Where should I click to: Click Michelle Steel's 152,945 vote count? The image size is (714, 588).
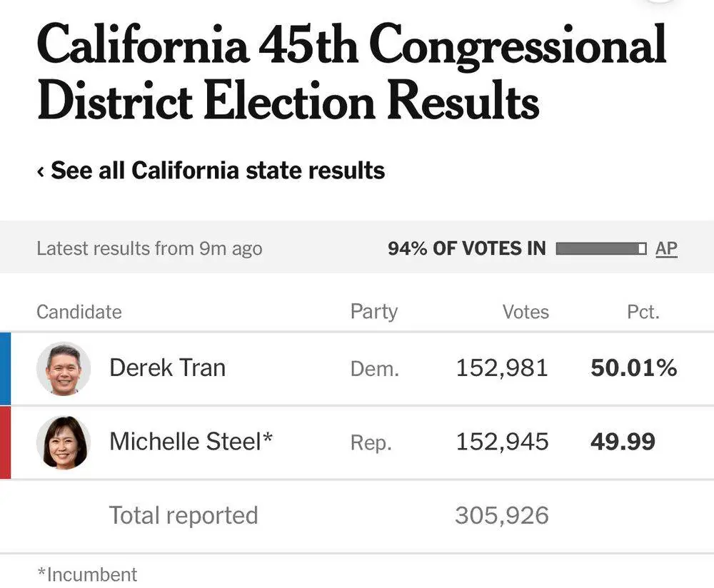502,442
